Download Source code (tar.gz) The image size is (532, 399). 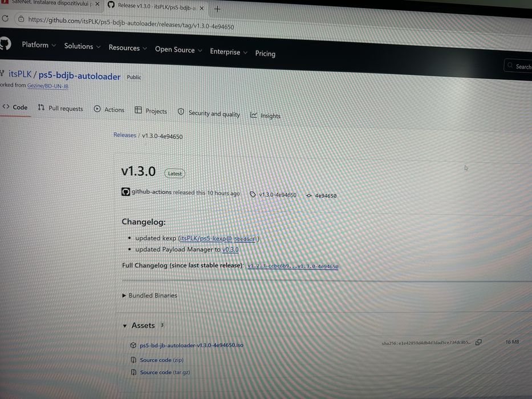pos(165,372)
